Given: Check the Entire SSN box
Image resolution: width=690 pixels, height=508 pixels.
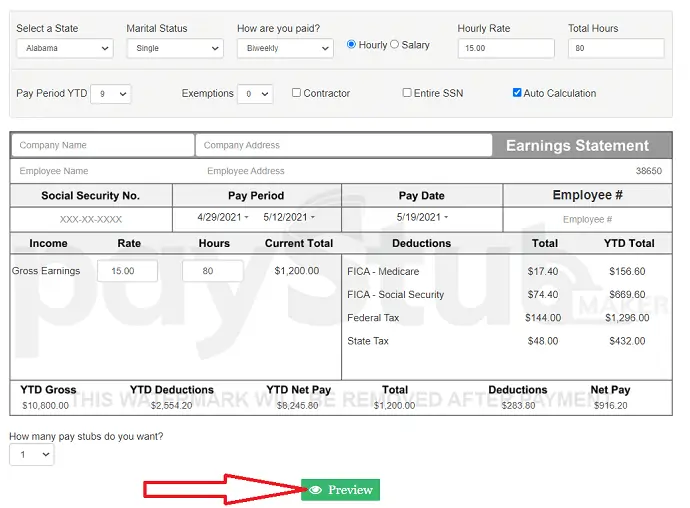Looking at the screenshot, I should tap(407, 93).
